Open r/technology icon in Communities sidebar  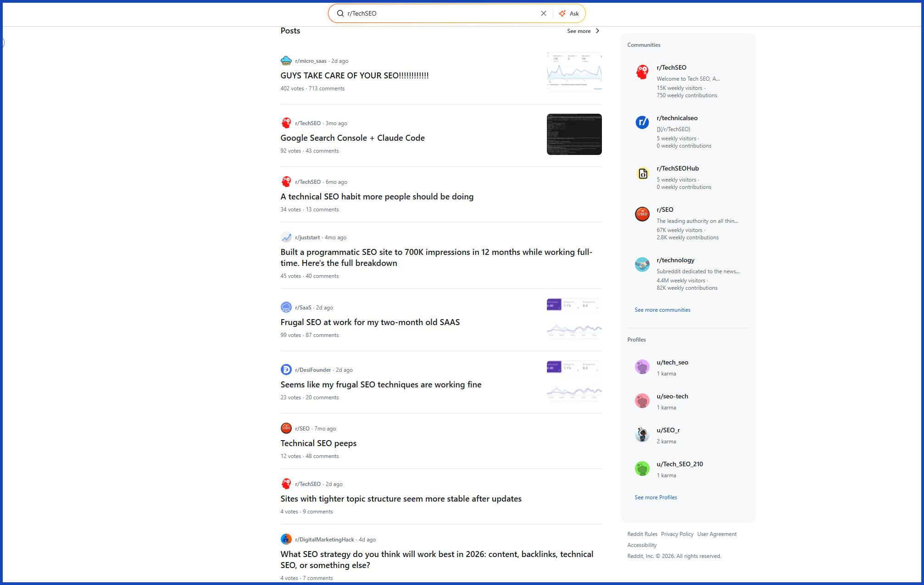tap(642, 265)
